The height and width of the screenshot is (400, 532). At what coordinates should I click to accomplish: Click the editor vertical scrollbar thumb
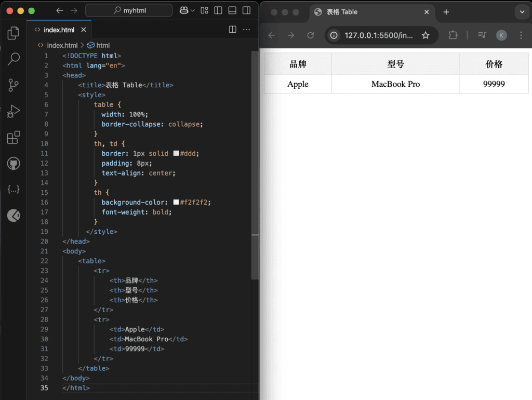point(255,165)
